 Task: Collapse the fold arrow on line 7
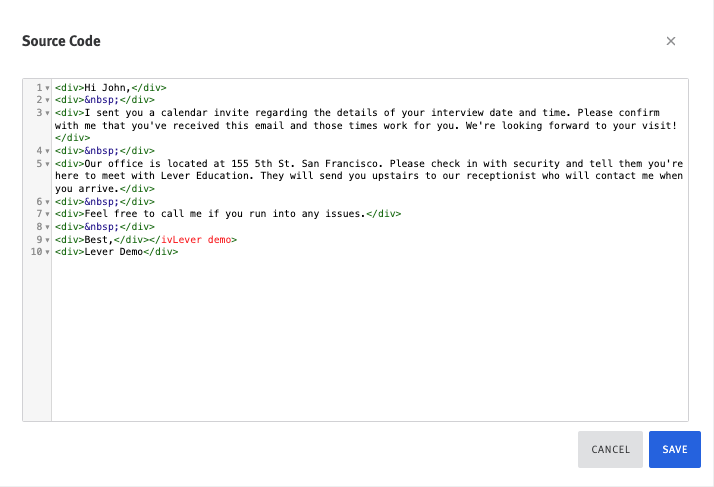pos(47,214)
